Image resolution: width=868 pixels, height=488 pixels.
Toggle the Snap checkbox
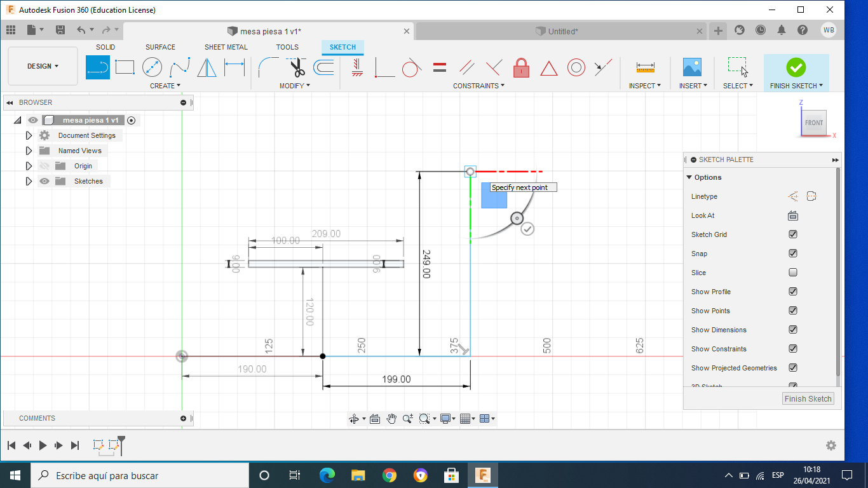[792, 254]
